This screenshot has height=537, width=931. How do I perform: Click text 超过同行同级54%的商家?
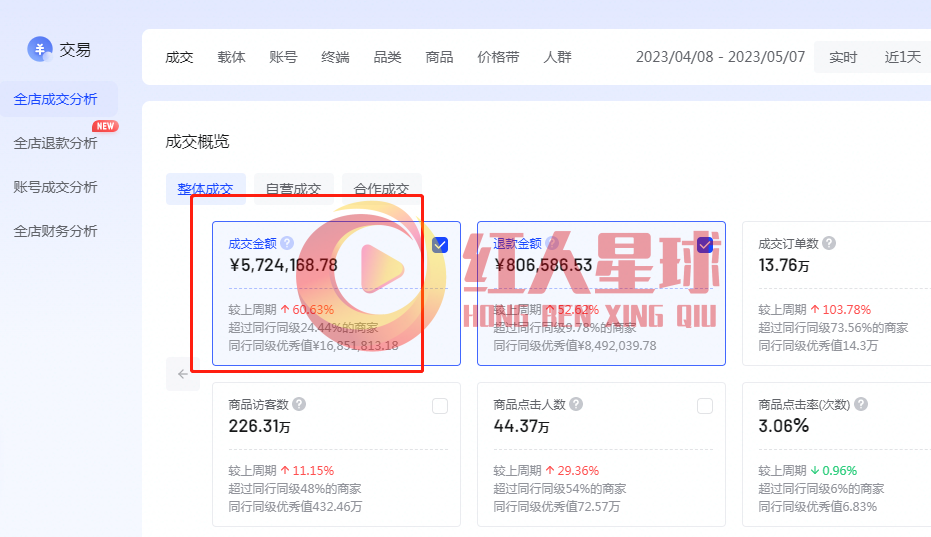pos(560,488)
